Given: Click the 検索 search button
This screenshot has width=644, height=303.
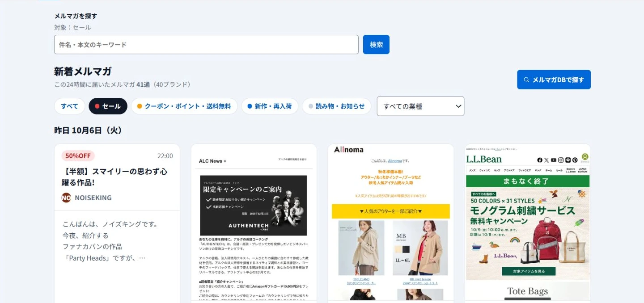Looking at the screenshot, I should pos(376,45).
